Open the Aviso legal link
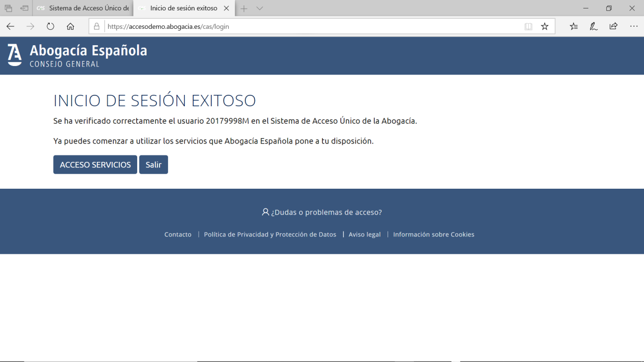 [365, 234]
